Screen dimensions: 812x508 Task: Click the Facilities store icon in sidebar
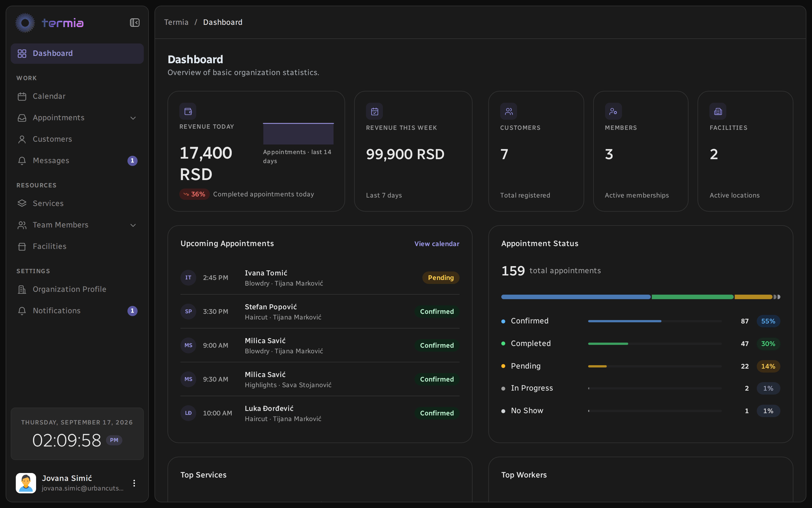pyautogui.click(x=22, y=247)
